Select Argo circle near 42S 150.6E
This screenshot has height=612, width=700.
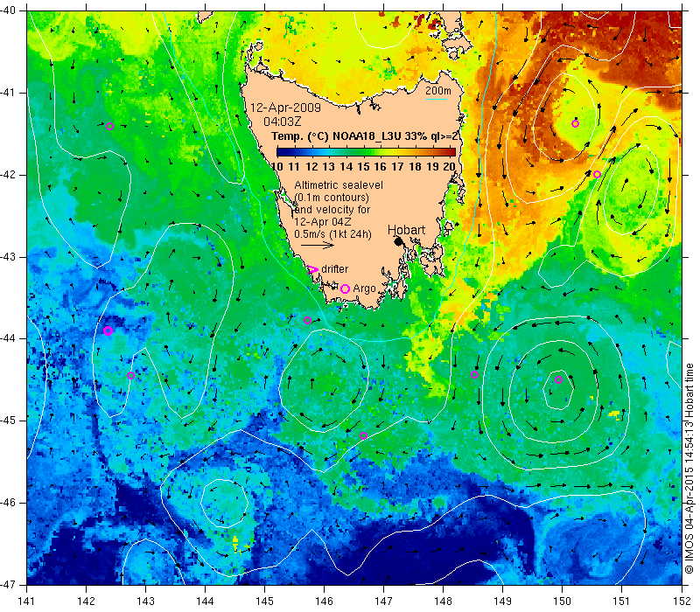[x=597, y=174]
